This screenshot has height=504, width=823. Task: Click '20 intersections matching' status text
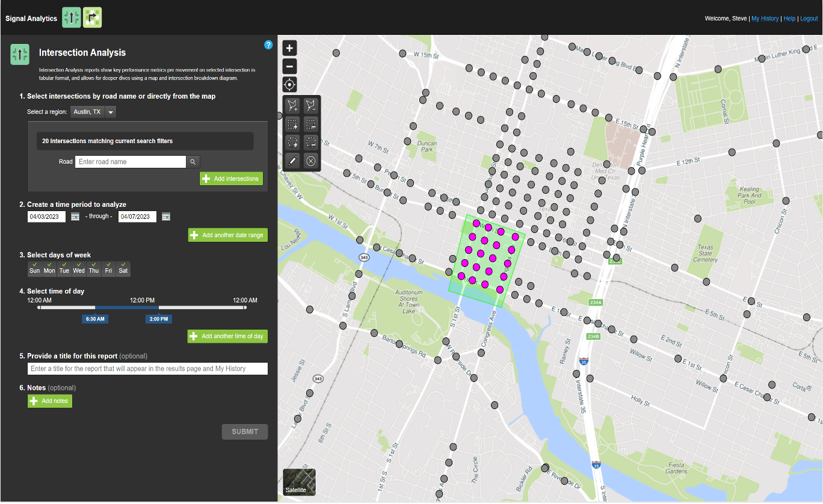(108, 141)
